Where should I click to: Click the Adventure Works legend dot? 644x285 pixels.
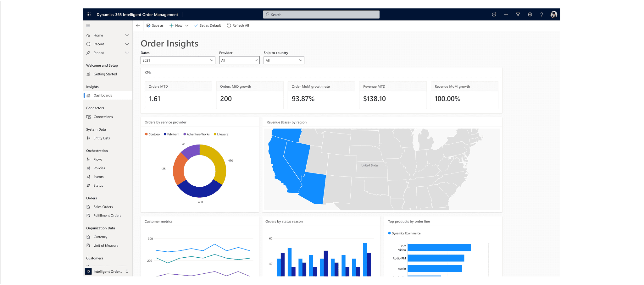[x=185, y=134]
